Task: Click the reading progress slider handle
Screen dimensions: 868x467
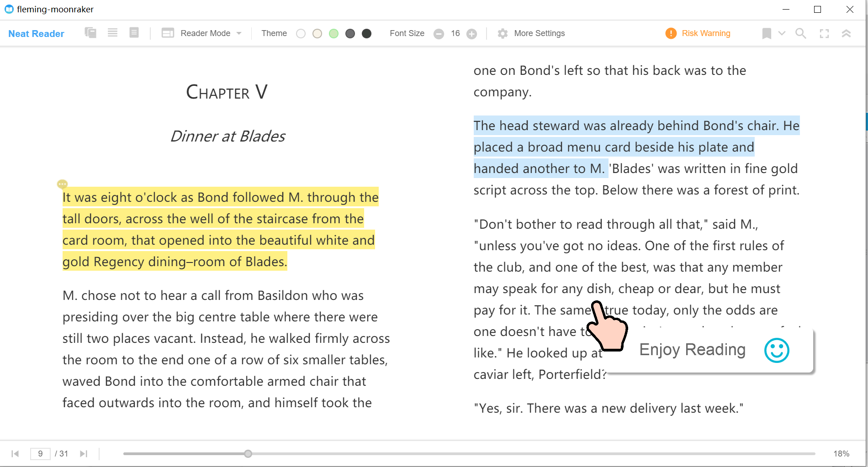Action: coord(248,454)
